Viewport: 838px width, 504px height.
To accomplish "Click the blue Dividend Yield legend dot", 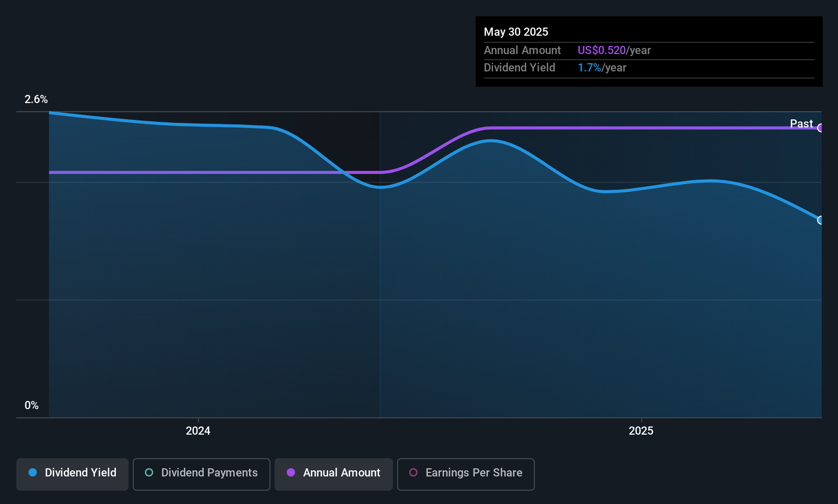I will point(33,472).
